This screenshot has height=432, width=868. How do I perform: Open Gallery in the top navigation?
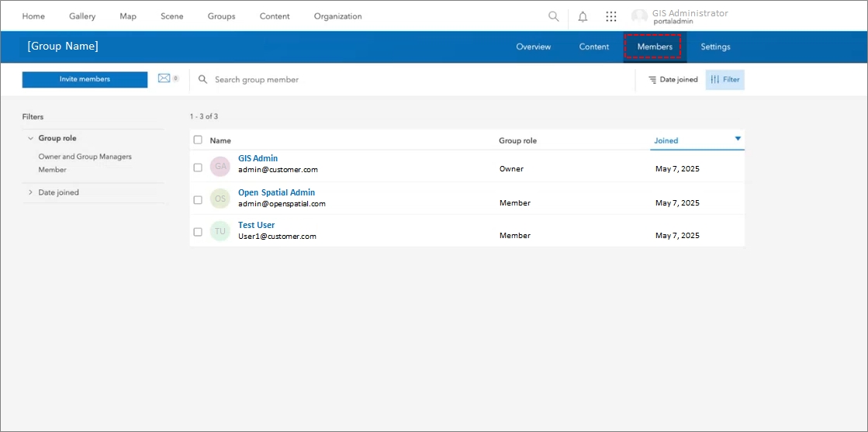[82, 16]
